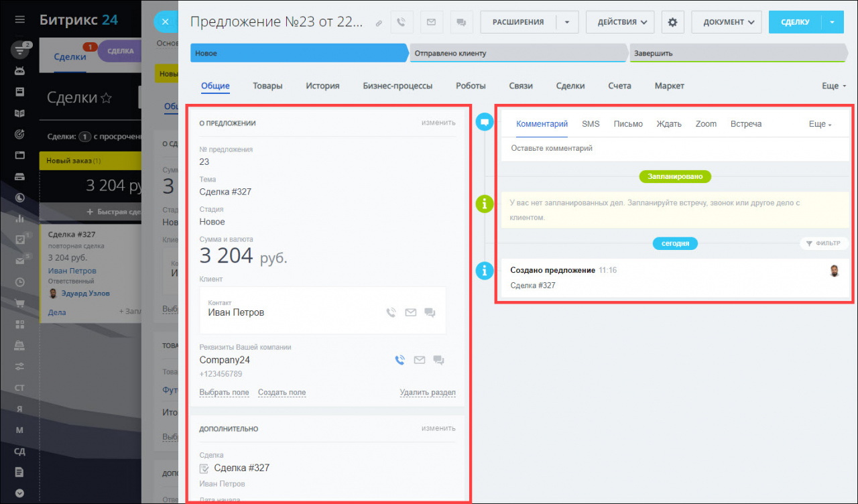Open linked Сделка #327 in Дополнительно
The image size is (858, 504).
click(x=242, y=468)
